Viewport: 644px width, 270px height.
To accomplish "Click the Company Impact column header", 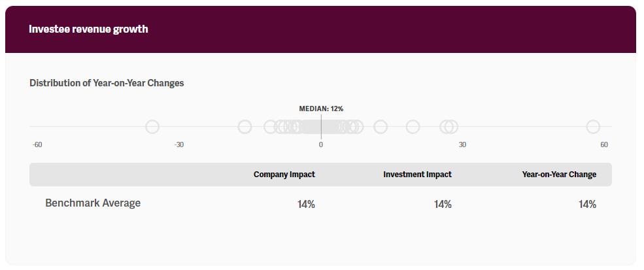I will tap(284, 175).
